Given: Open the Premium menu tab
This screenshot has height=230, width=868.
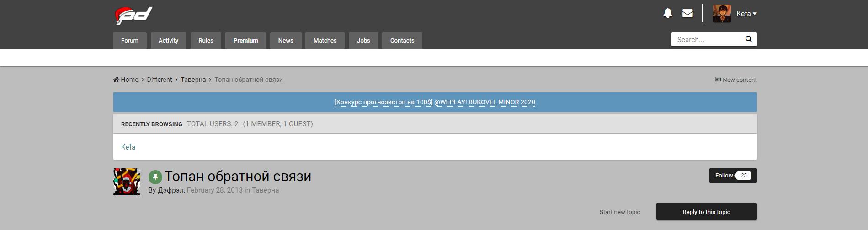Looking at the screenshot, I should click(245, 41).
